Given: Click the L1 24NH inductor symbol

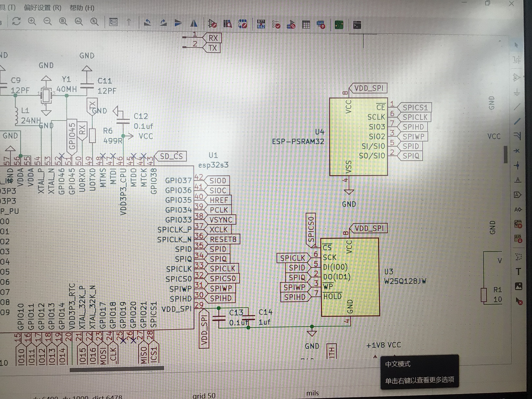Looking at the screenshot, I should [x=16, y=116].
